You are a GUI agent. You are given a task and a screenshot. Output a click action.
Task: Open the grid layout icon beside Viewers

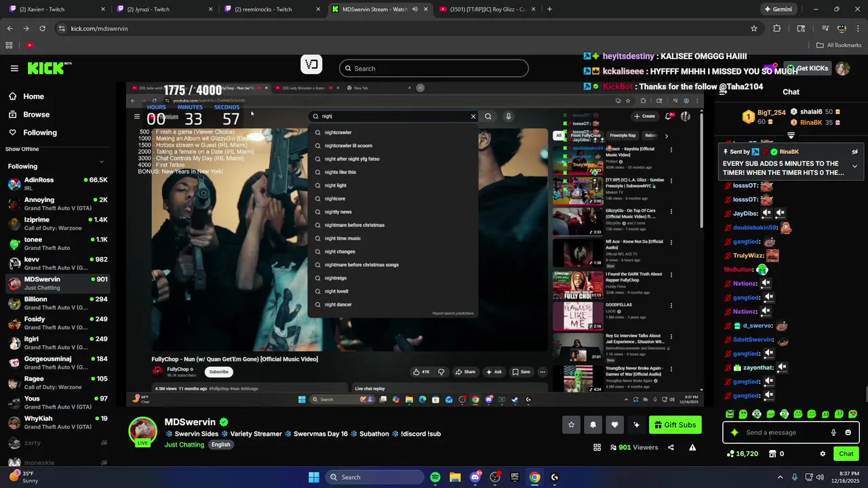pyautogui.click(x=597, y=447)
